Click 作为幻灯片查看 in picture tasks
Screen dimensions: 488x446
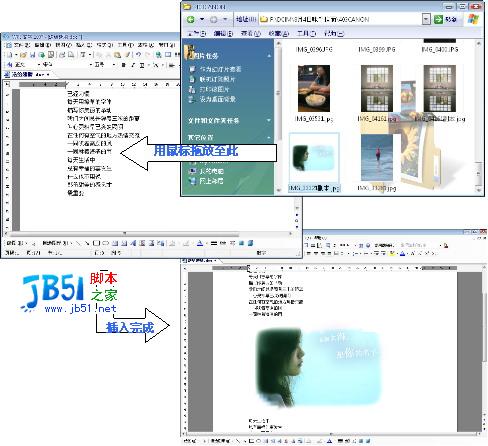[215, 69]
